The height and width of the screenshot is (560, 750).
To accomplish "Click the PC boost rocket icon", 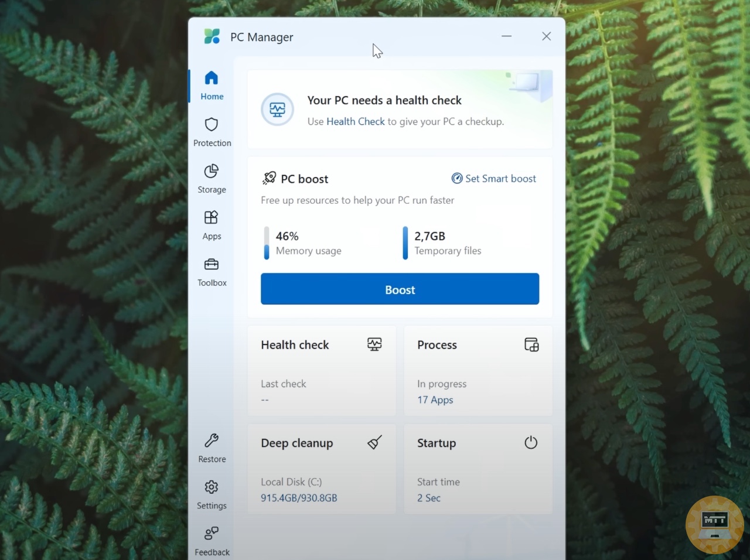I will click(270, 178).
